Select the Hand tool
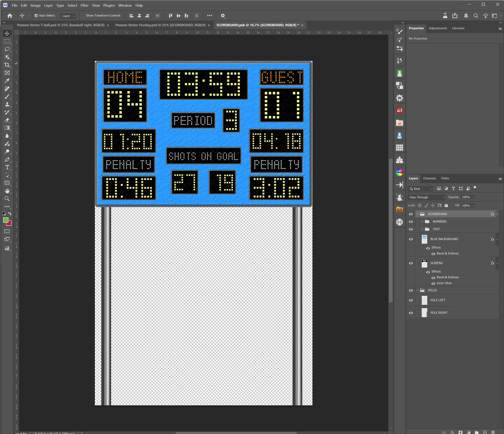 tap(7, 191)
